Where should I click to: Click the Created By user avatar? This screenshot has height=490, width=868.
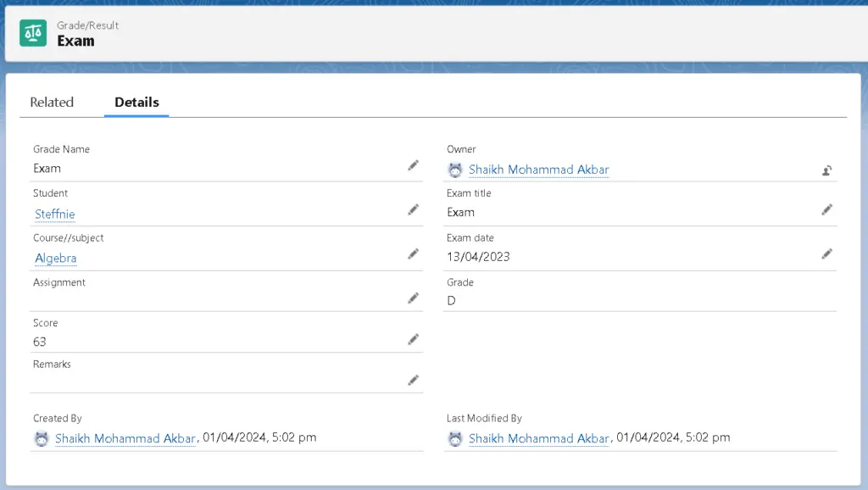pos(42,438)
